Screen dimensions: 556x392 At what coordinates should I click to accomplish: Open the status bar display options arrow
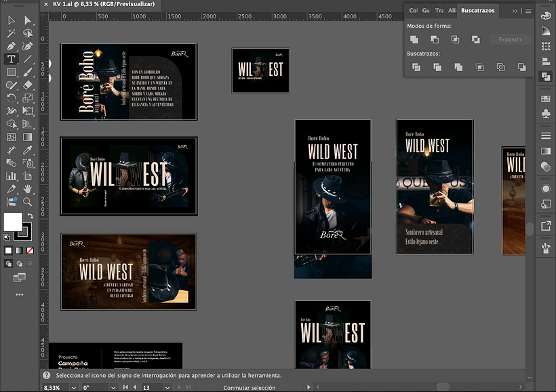pyautogui.click(x=309, y=387)
